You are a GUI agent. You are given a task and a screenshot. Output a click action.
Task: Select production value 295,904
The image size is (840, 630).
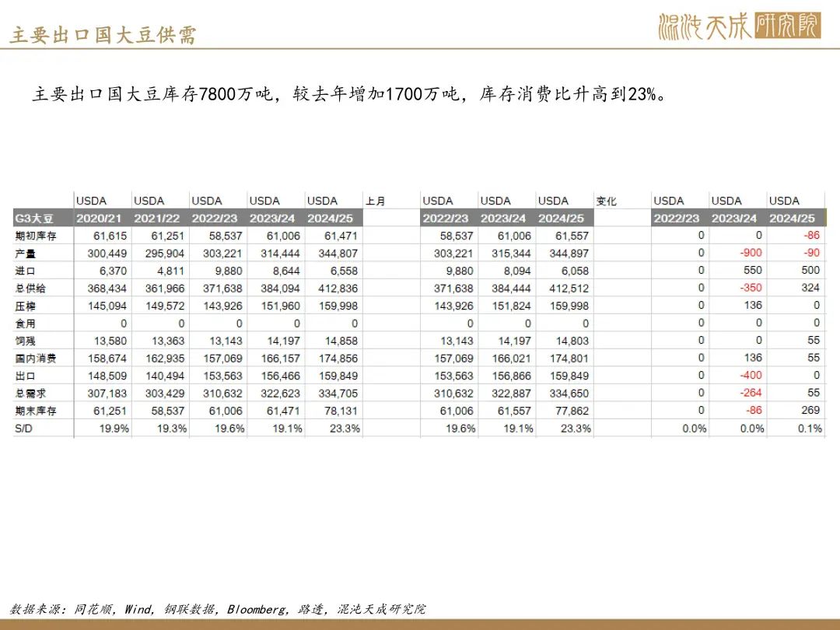tap(164, 254)
